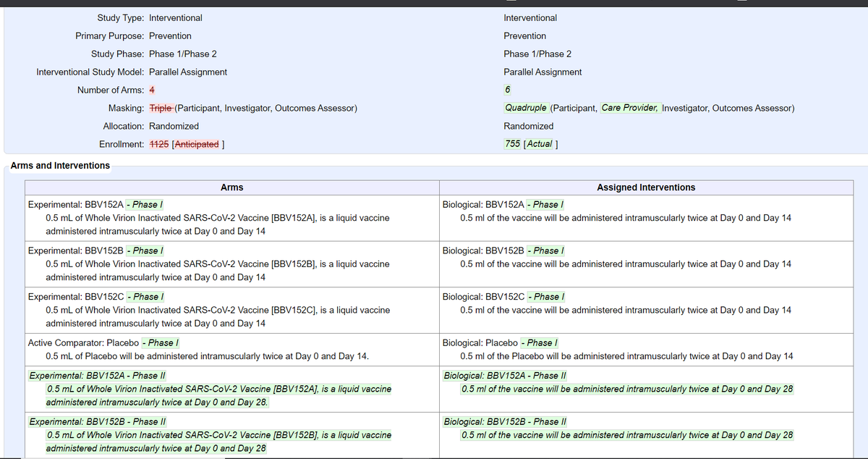Click the 'Number of Arms:' label
The width and height of the screenshot is (868, 459).
tap(111, 90)
